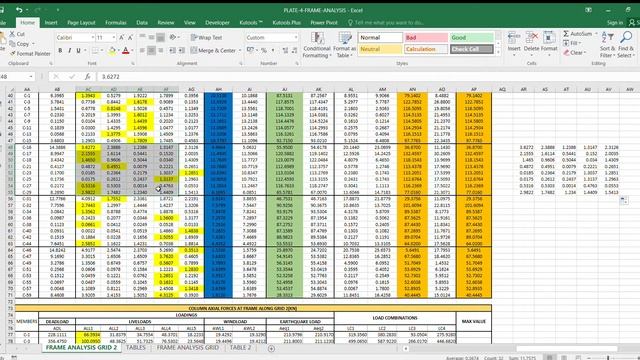Open the Formulas tab

(116, 23)
